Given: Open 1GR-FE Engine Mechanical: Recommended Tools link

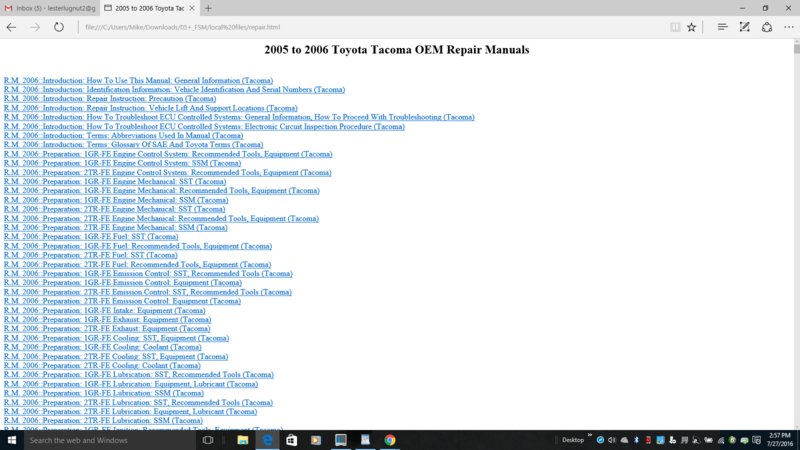Looking at the screenshot, I should (162, 191).
